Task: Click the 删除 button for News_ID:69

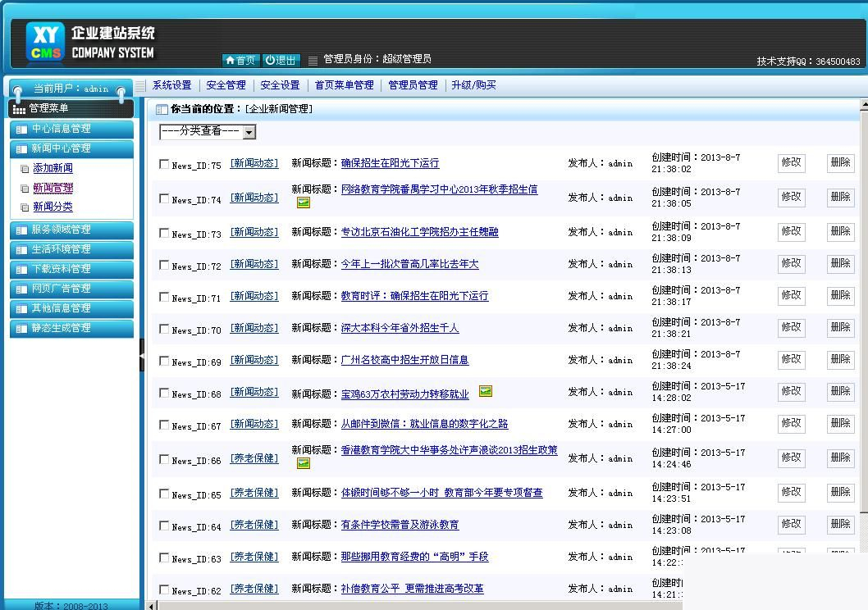Action: 839,360
